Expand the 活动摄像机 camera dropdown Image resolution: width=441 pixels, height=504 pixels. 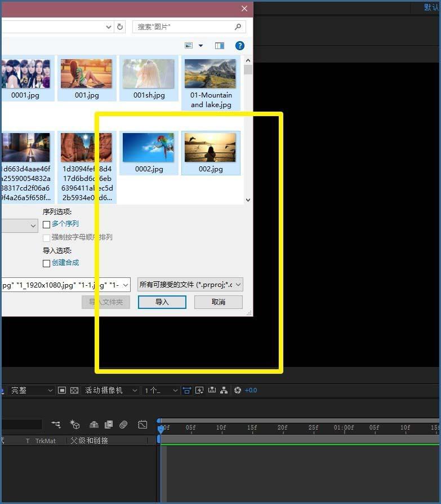[x=111, y=390]
